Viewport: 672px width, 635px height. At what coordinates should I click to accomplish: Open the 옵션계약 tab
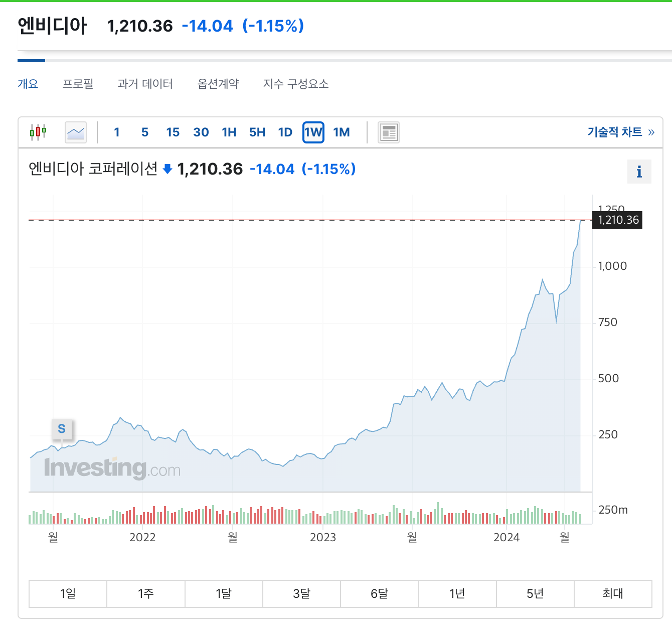tap(218, 84)
